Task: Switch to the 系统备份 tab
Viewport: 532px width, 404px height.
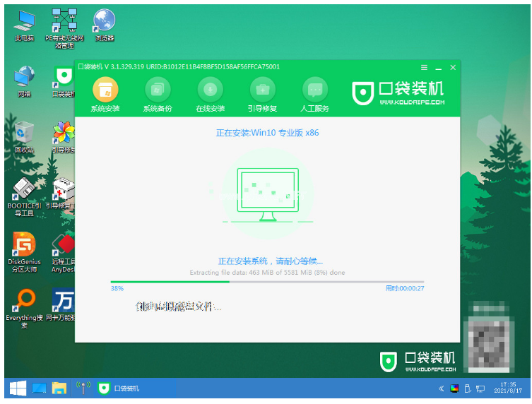Action: tap(158, 90)
